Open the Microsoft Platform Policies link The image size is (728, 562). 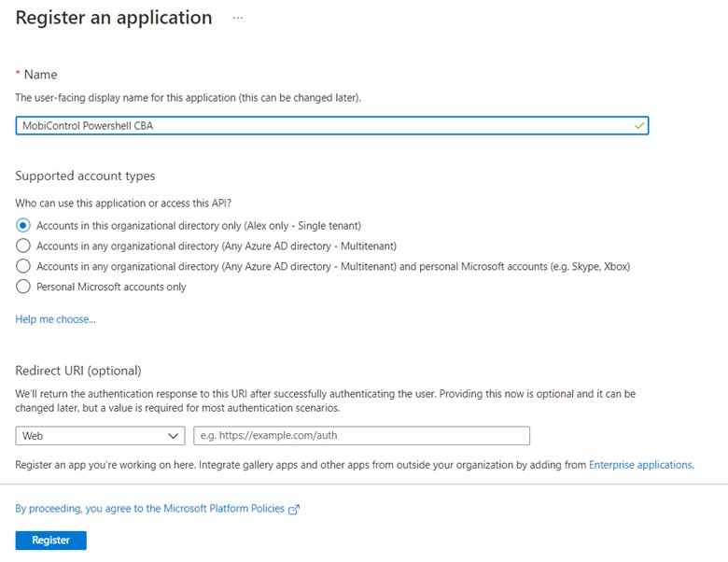(x=151, y=509)
